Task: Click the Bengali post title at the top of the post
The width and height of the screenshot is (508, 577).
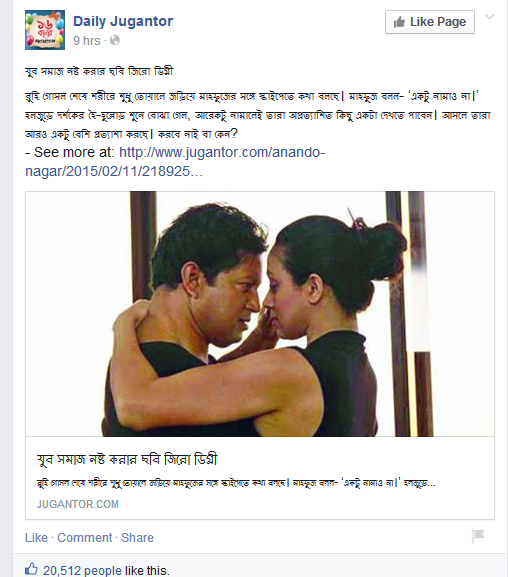Action: pyautogui.click(x=99, y=71)
